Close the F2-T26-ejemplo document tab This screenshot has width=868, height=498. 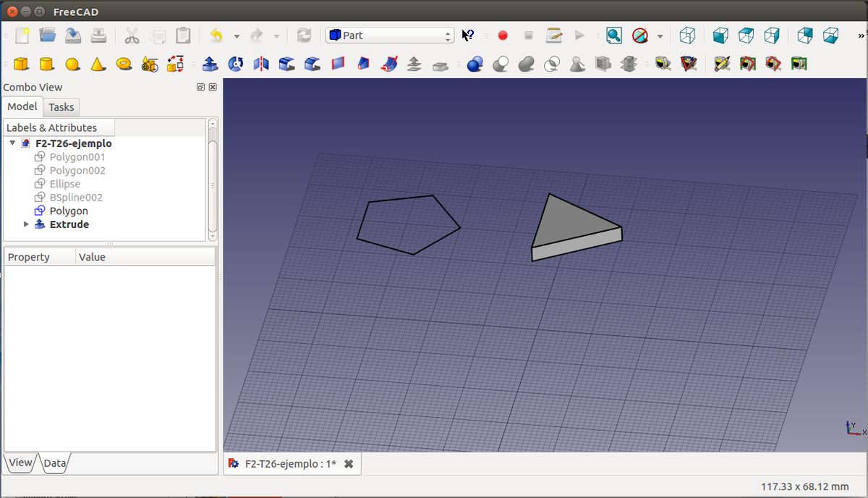pos(349,464)
